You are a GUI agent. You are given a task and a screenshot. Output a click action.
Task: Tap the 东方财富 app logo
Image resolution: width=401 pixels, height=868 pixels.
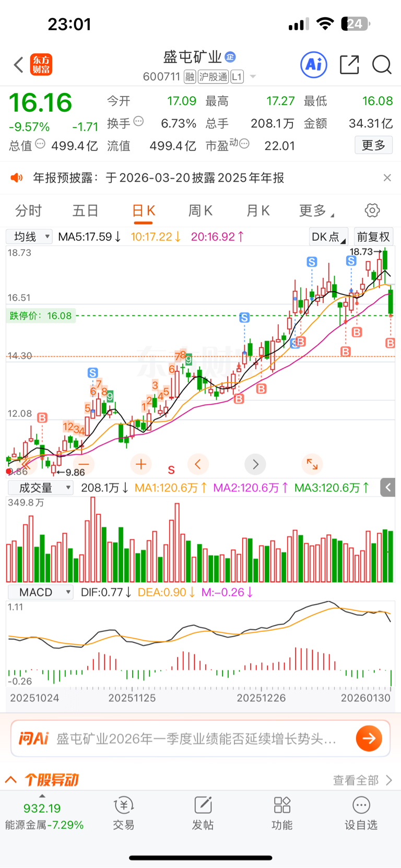pyautogui.click(x=41, y=65)
